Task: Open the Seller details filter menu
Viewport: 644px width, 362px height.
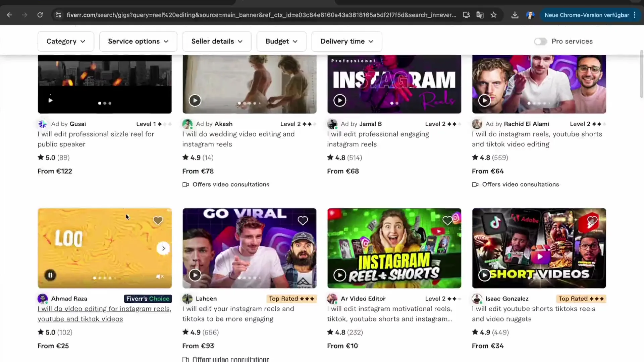Action: [217, 41]
